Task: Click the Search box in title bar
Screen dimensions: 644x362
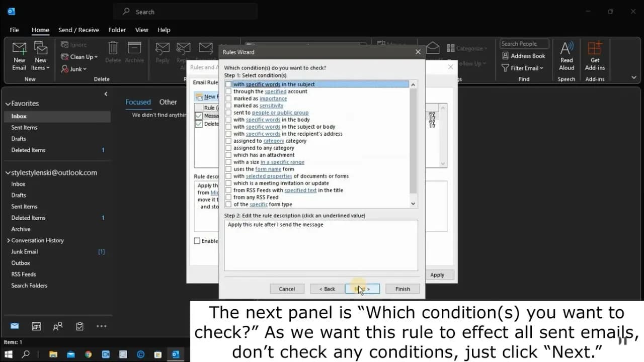Action: point(185,12)
